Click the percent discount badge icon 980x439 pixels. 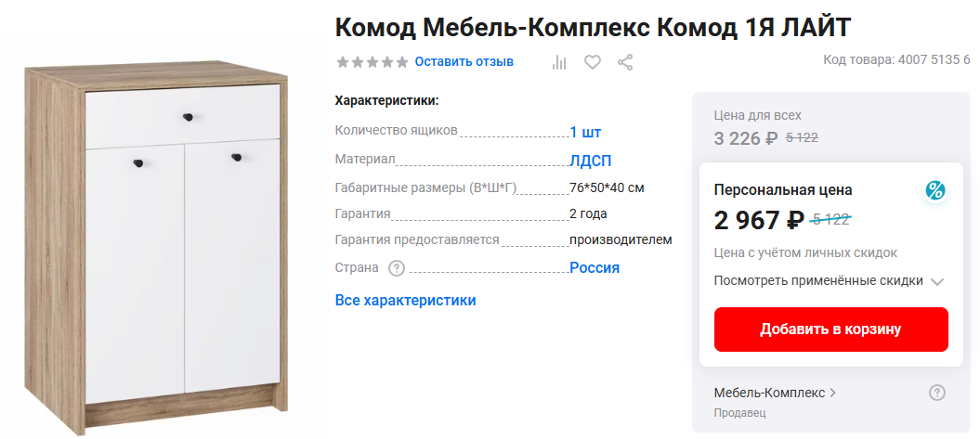(x=934, y=190)
